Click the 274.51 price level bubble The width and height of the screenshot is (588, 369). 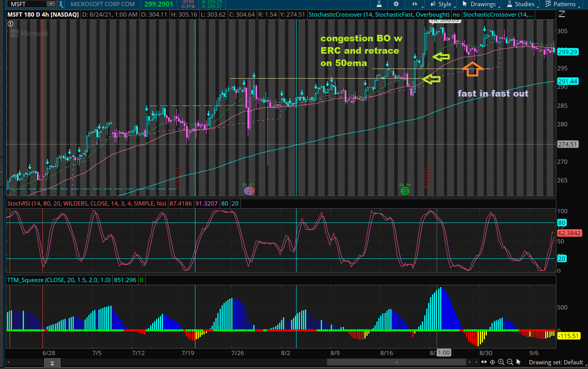pos(568,144)
